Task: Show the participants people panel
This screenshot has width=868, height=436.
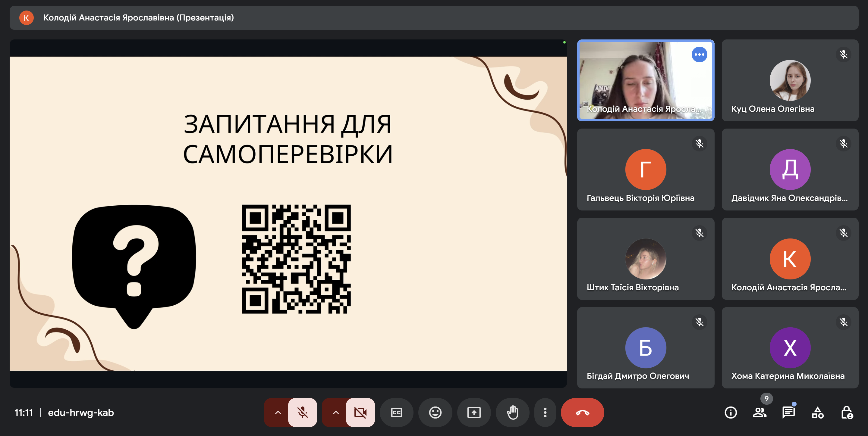Action: click(x=759, y=413)
